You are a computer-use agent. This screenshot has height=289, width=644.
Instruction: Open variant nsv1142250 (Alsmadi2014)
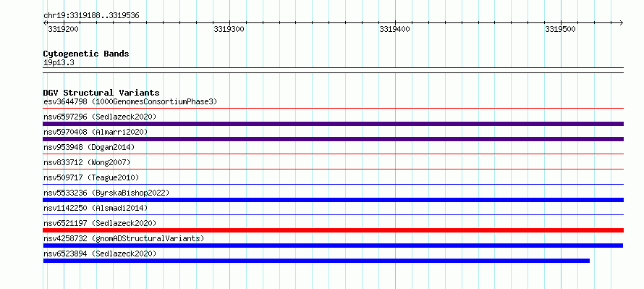96,208
